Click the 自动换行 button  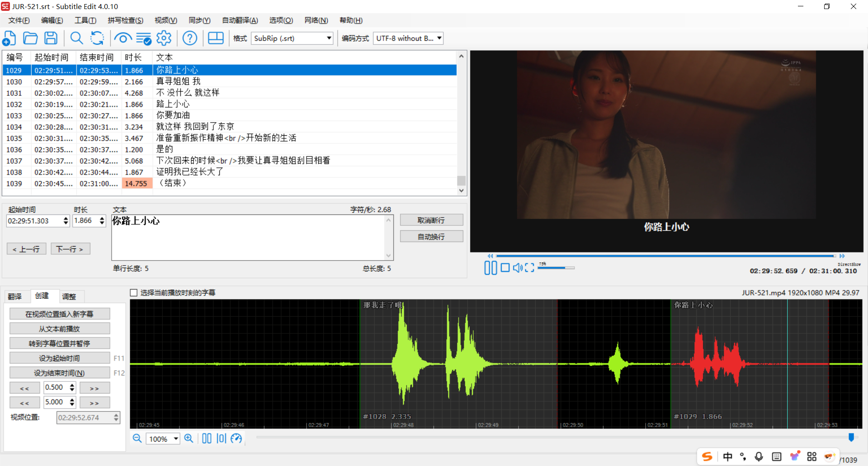tap(431, 237)
